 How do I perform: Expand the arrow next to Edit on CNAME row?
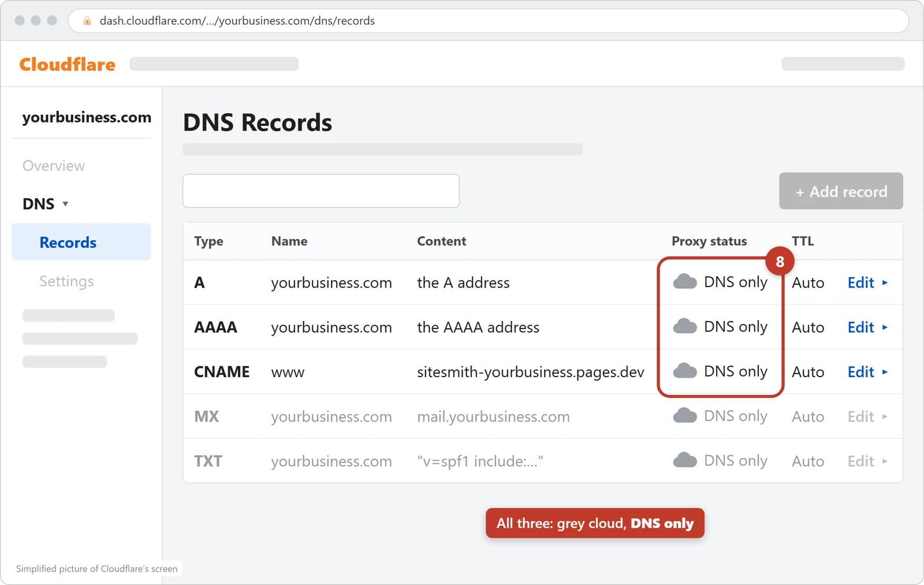coord(885,372)
